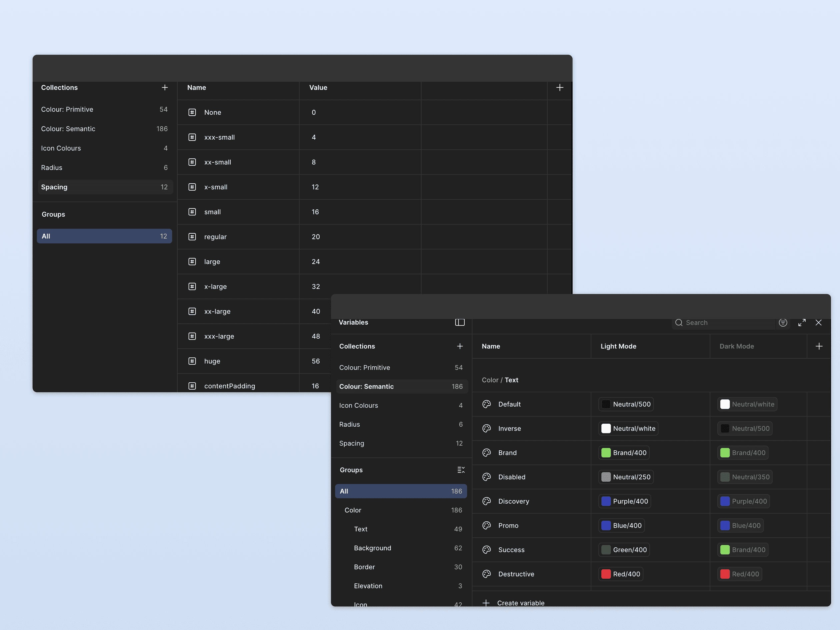Add a column in the back Spacing window
The image size is (840, 630).
559,87
